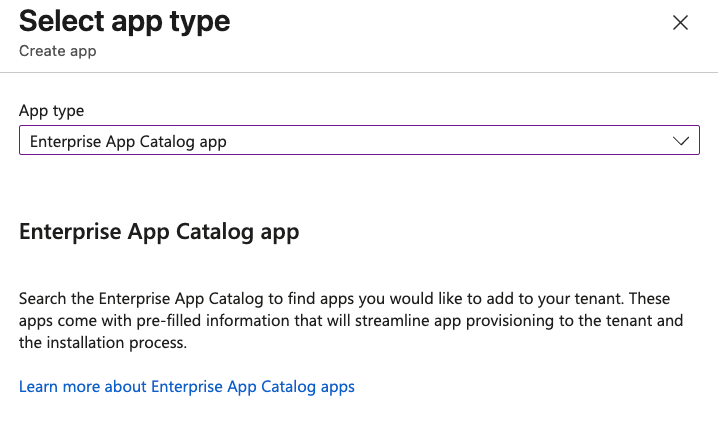Click the down arrow icon in App type

click(682, 141)
